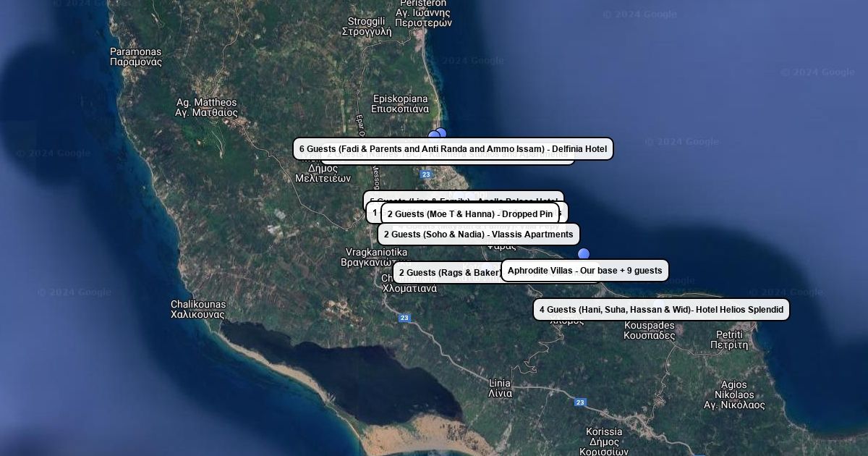
Task: Select the upper-right blue pin below Episkopiana
Action: pyautogui.click(x=441, y=133)
